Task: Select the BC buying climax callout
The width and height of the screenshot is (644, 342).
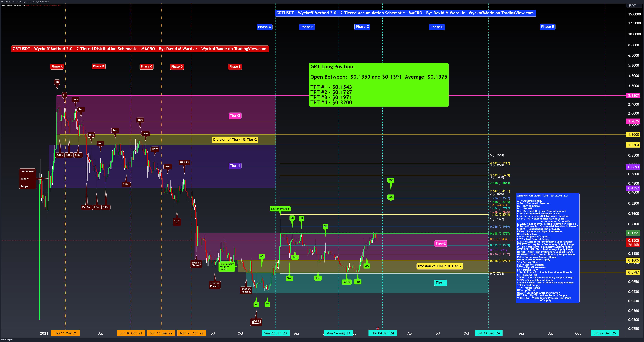Action: [57, 82]
